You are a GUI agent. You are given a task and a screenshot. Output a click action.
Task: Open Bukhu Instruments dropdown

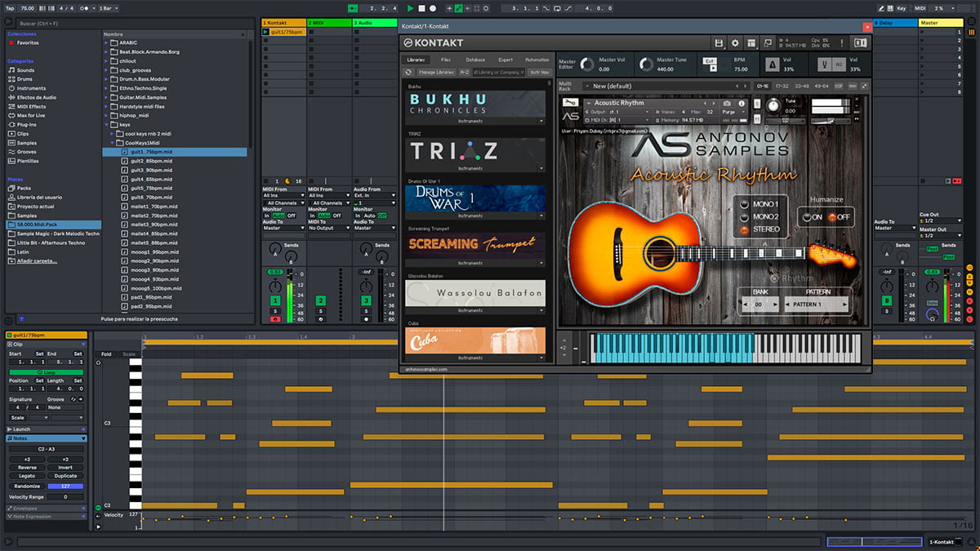475,121
